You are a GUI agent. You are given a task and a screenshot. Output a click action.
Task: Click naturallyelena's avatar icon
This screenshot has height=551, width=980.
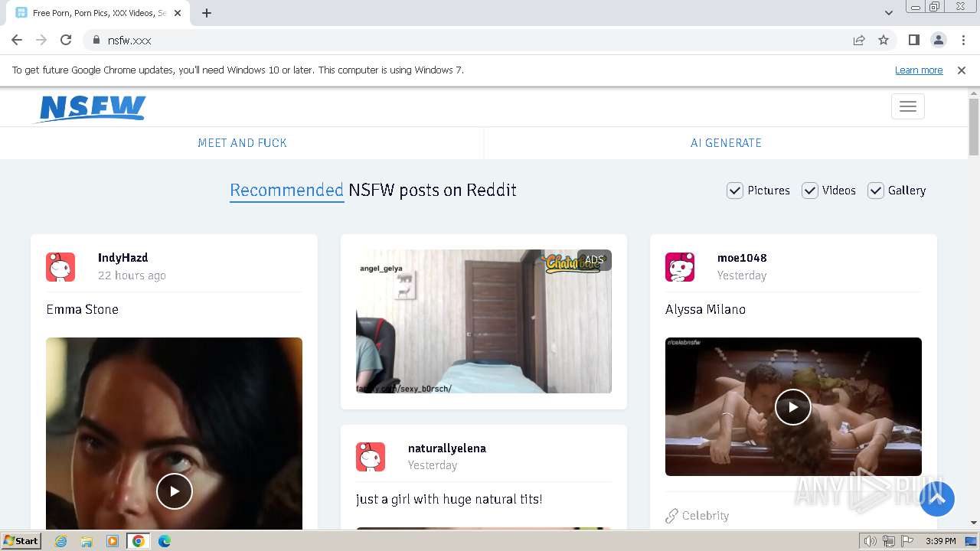coord(371,457)
